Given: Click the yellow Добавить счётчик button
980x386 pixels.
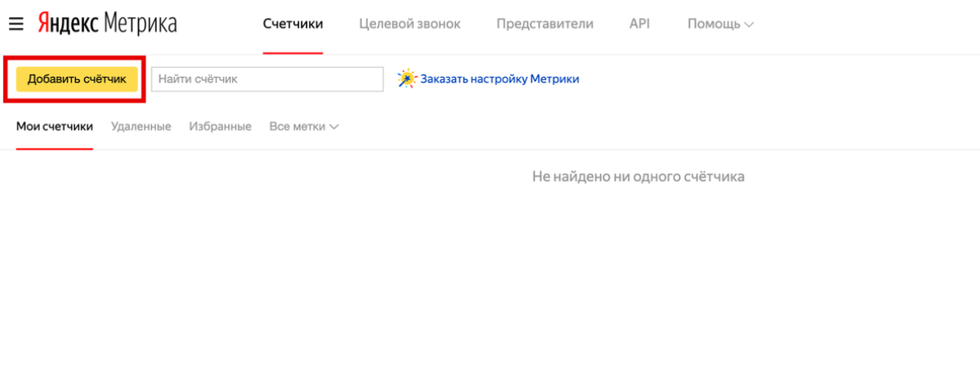Looking at the screenshot, I should point(77,79).
